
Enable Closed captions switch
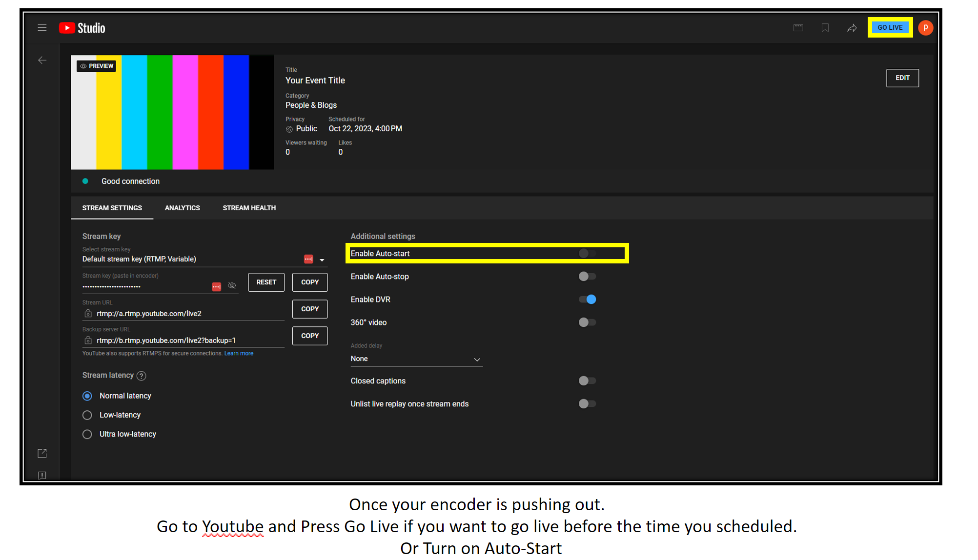(587, 381)
